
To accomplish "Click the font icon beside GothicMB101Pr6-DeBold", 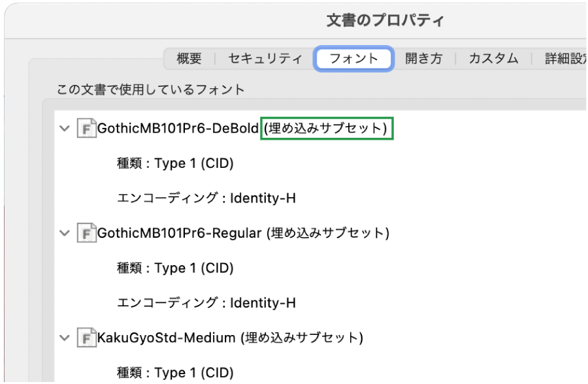I will (87, 129).
